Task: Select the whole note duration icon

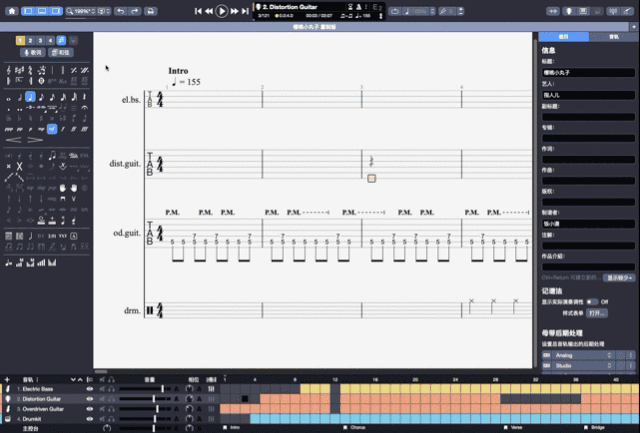Action: point(9,98)
